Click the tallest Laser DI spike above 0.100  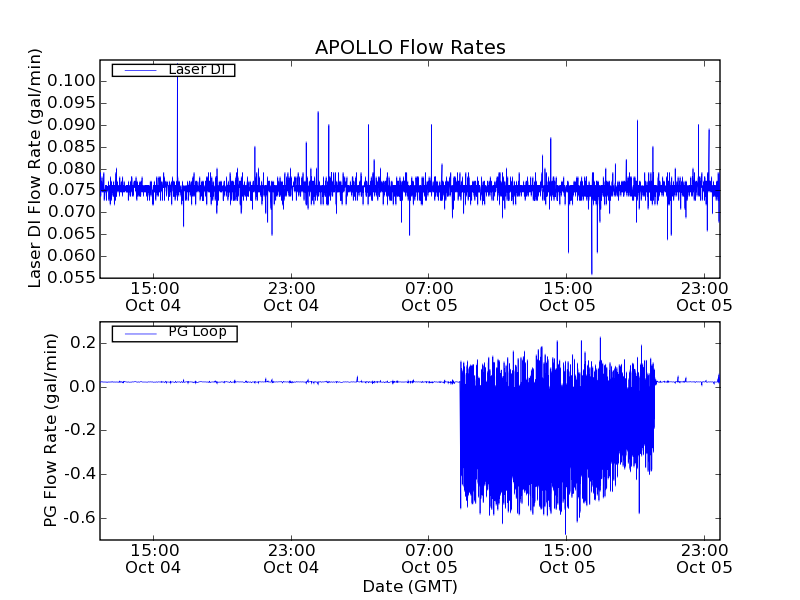[178, 128]
